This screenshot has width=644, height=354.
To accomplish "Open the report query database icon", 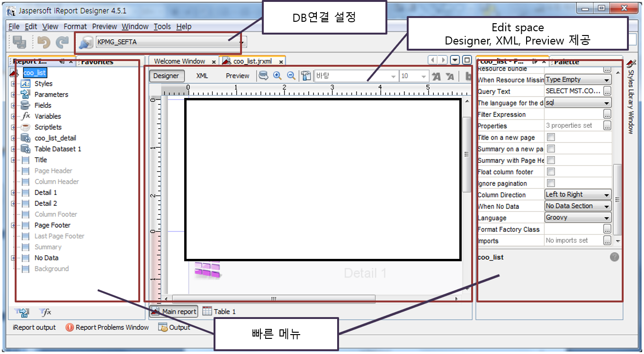I will [263, 76].
